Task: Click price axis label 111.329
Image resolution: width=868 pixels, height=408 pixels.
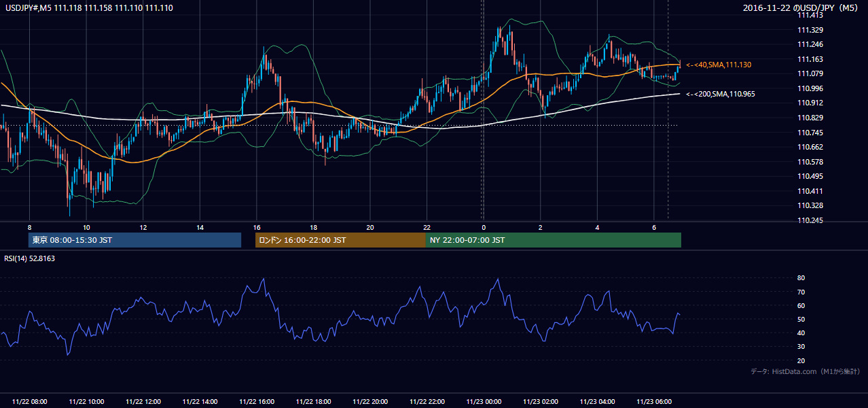Action: 810,30
